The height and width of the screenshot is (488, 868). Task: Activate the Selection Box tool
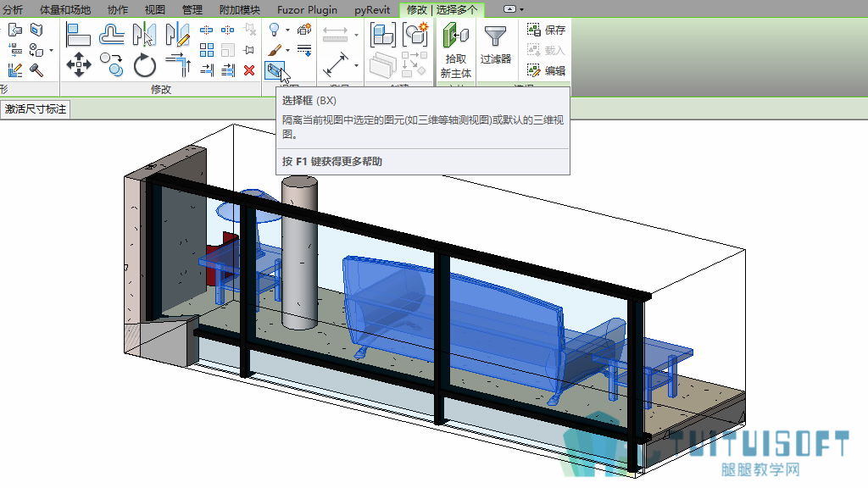[275, 71]
